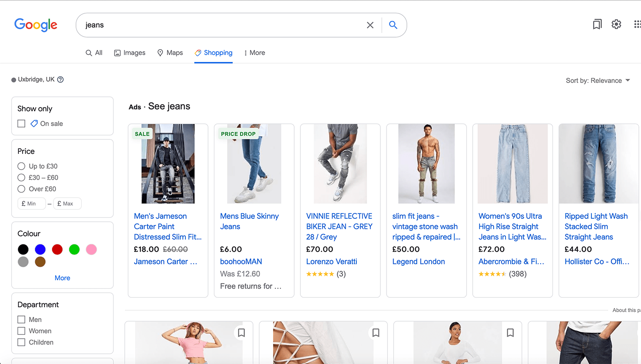Open VINNIE REFLECTIVE BIKER JEAN listing
The width and height of the screenshot is (641, 364).
pyautogui.click(x=339, y=226)
